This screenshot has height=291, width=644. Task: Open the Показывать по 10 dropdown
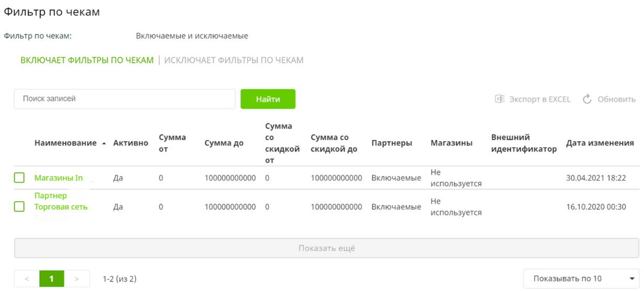pyautogui.click(x=581, y=279)
